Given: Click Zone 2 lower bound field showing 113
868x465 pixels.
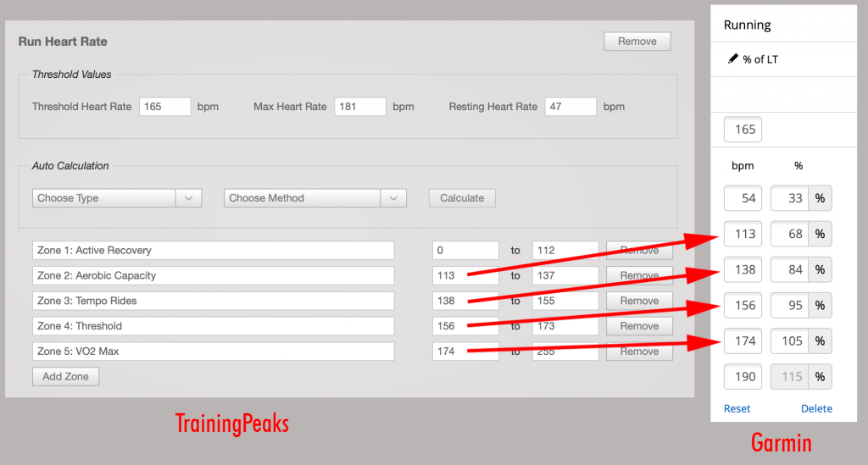Looking at the screenshot, I should tap(465, 275).
